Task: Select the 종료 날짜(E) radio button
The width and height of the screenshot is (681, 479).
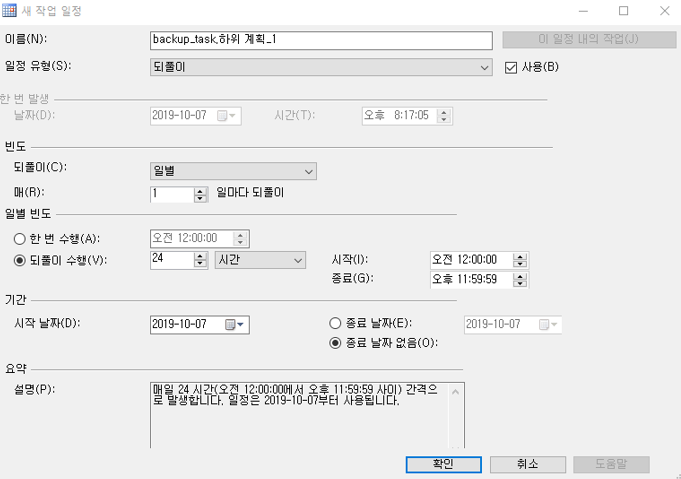Action: coord(335,323)
